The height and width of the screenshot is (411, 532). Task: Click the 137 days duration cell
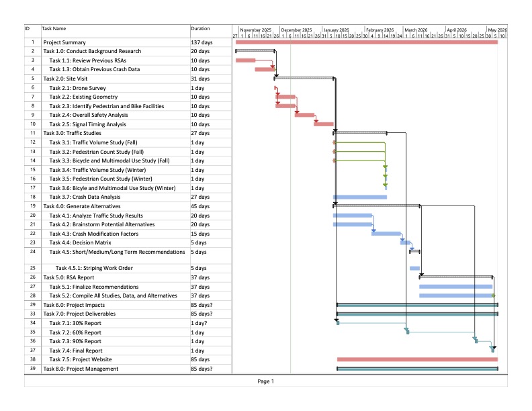[202, 42]
